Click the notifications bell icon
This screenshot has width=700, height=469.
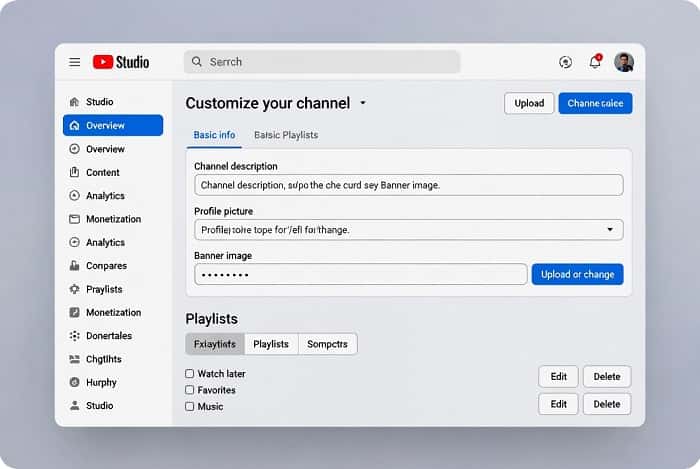click(595, 62)
